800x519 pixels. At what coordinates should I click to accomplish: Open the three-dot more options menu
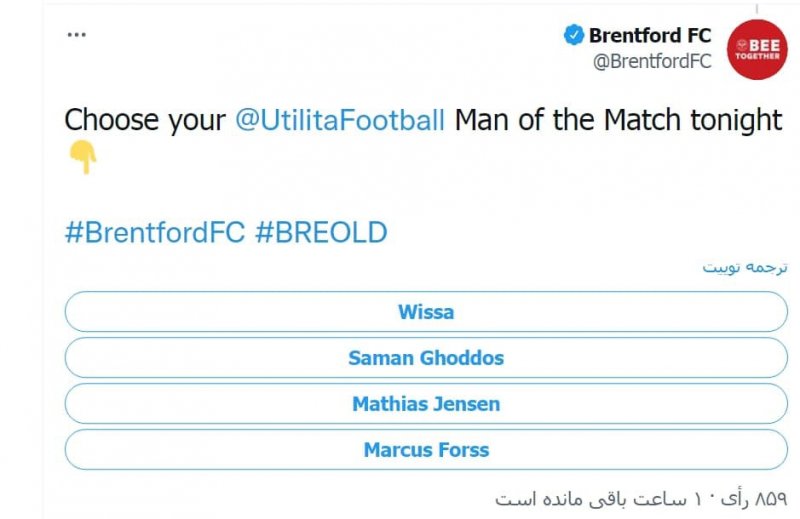coord(77,34)
